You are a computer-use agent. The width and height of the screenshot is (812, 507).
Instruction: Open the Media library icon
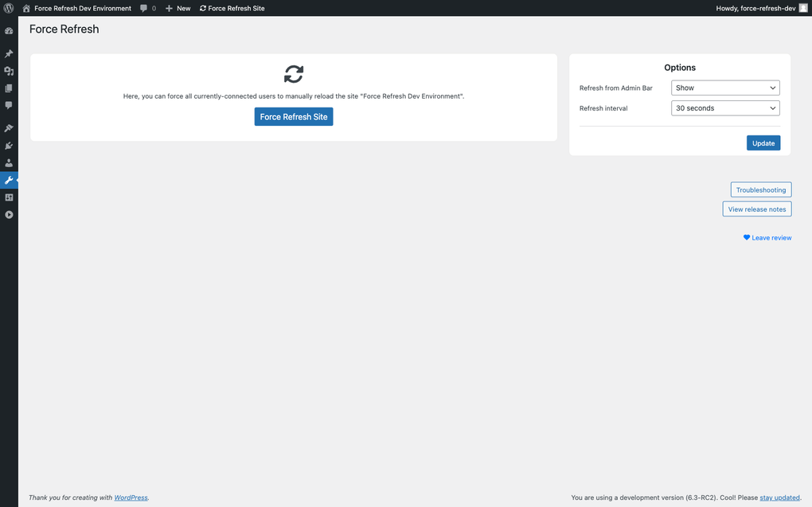9,71
